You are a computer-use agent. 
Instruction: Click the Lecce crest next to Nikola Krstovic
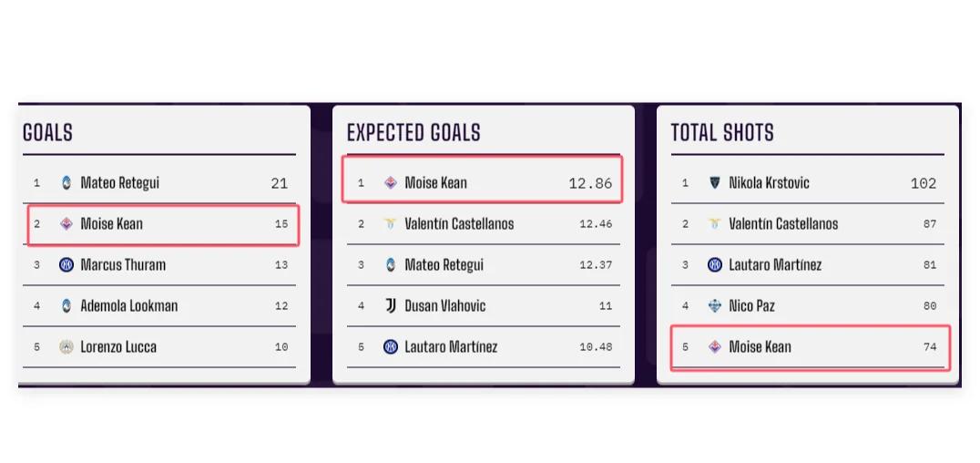[x=715, y=183]
